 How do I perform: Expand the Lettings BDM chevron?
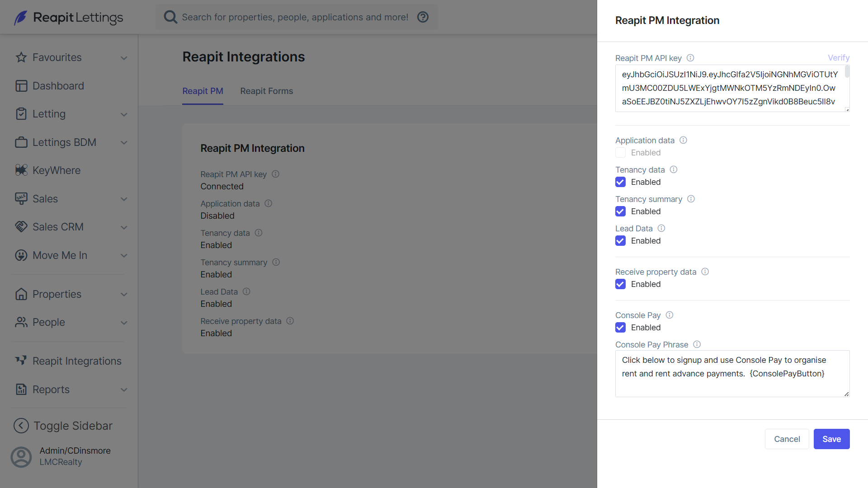click(124, 143)
